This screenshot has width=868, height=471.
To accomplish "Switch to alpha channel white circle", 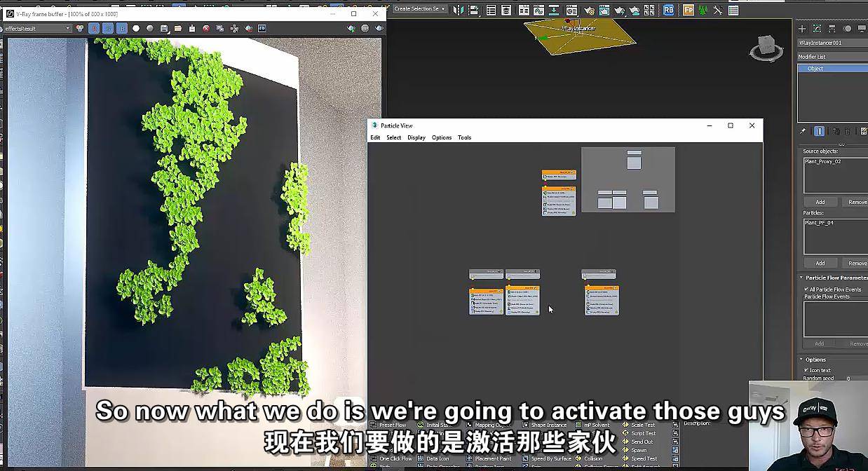I will [x=136, y=28].
